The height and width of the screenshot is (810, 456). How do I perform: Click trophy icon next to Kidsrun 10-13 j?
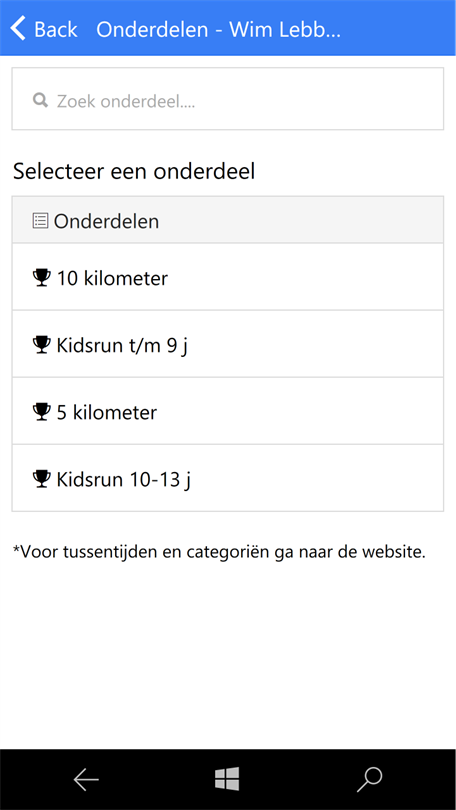click(41, 479)
